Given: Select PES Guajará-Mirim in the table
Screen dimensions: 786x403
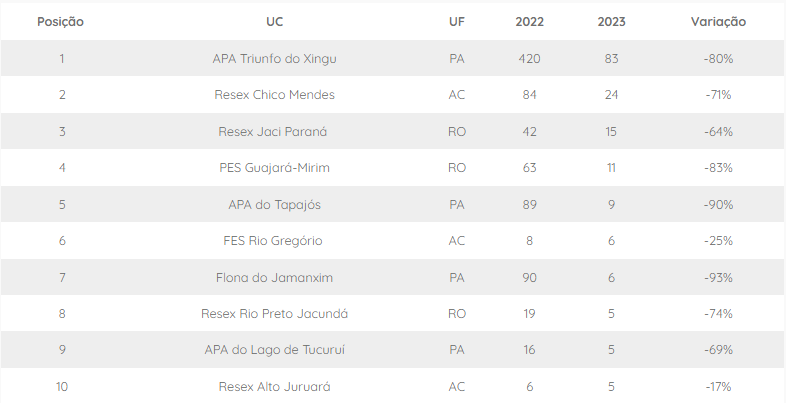Looking at the screenshot, I should point(275,168).
